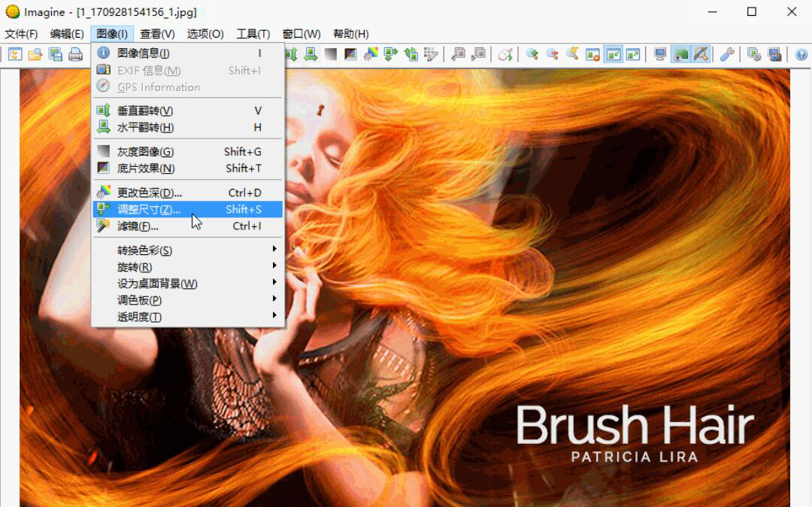This screenshot has height=507, width=812.
Task: Expand the 旋转(R) submenu
Action: point(187,267)
